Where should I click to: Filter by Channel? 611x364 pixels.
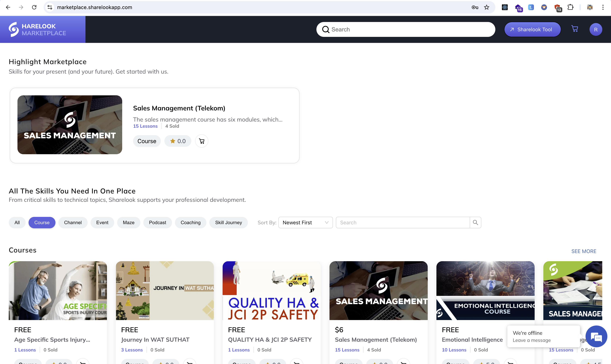coord(73,223)
